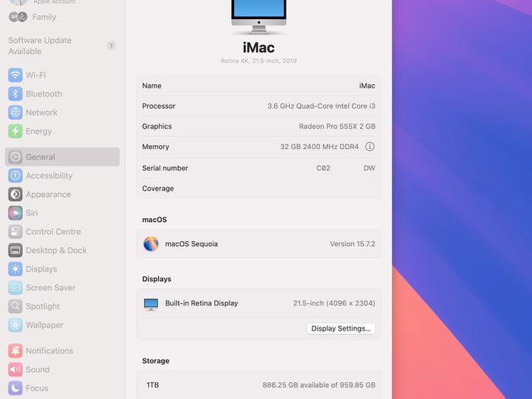Click the 'Built-in Retina Display' label

point(201,303)
